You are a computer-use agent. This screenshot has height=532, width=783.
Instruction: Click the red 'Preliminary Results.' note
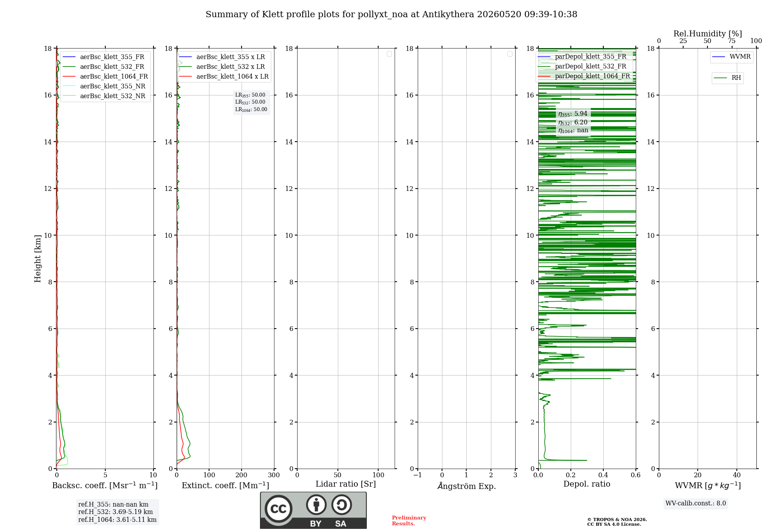pyautogui.click(x=409, y=521)
